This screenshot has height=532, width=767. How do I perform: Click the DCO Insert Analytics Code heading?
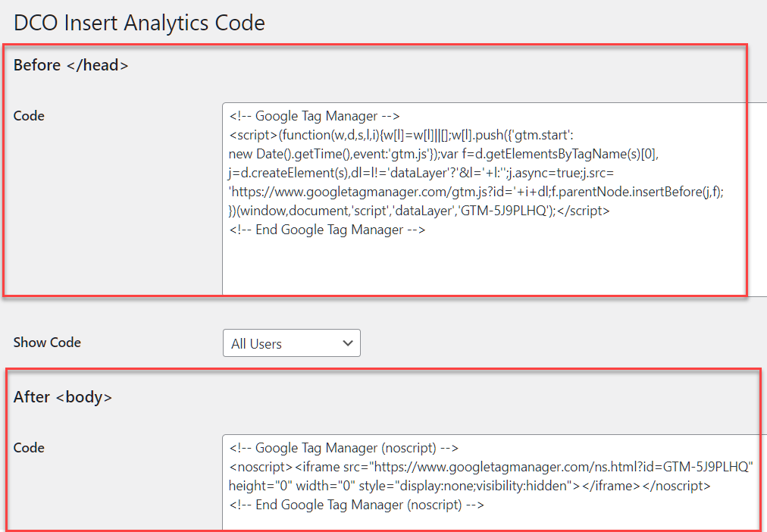pyautogui.click(x=139, y=23)
